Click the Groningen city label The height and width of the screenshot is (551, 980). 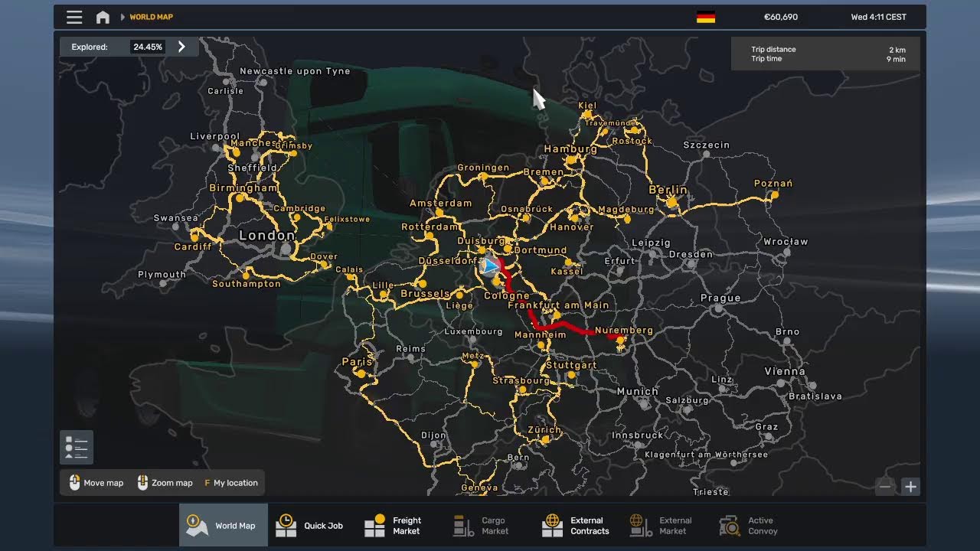tap(483, 168)
